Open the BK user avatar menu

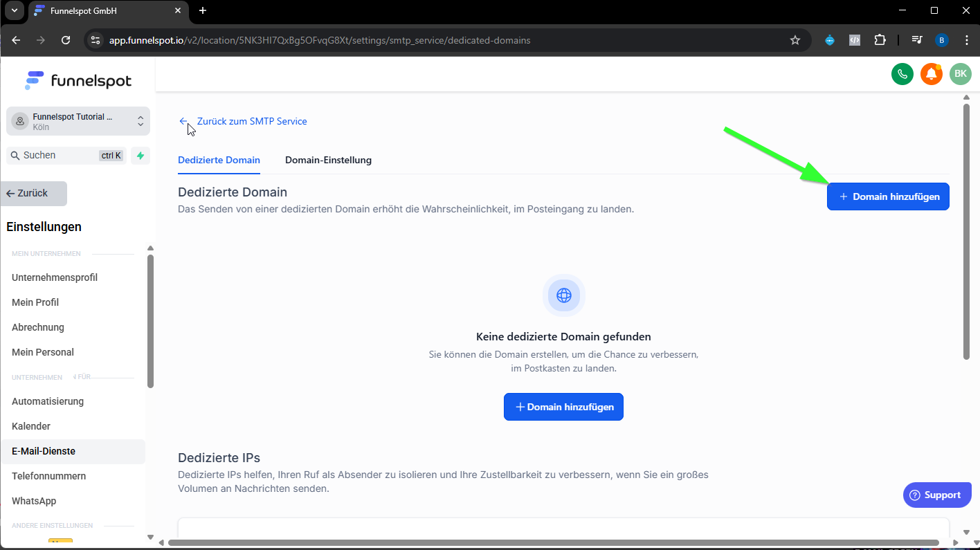pyautogui.click(x=961, y=74)
